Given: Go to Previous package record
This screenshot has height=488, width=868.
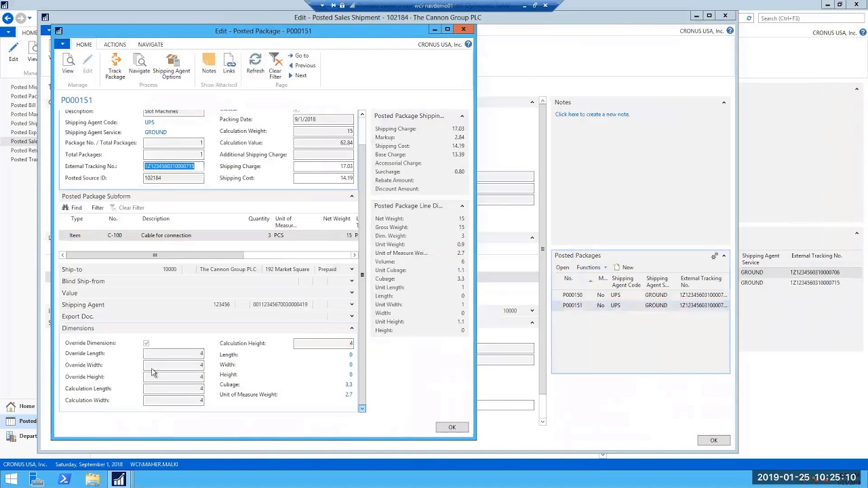Looking at the screenshot, I should [302, 66].
